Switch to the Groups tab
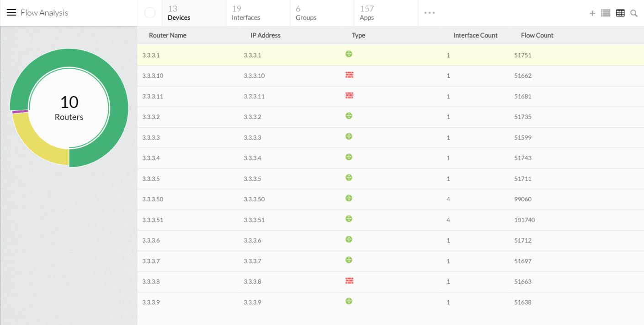The height and width of the screenshot is (325, 644). tap(306, 13)
